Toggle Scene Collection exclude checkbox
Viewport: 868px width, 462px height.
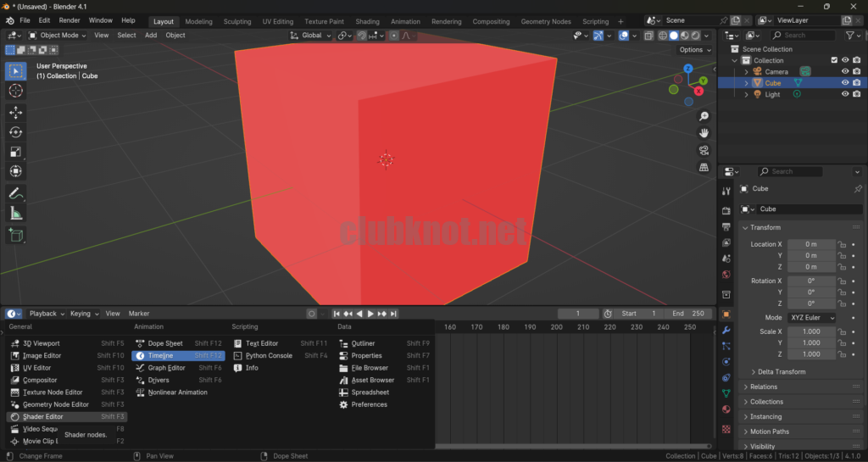coord(834,60)
